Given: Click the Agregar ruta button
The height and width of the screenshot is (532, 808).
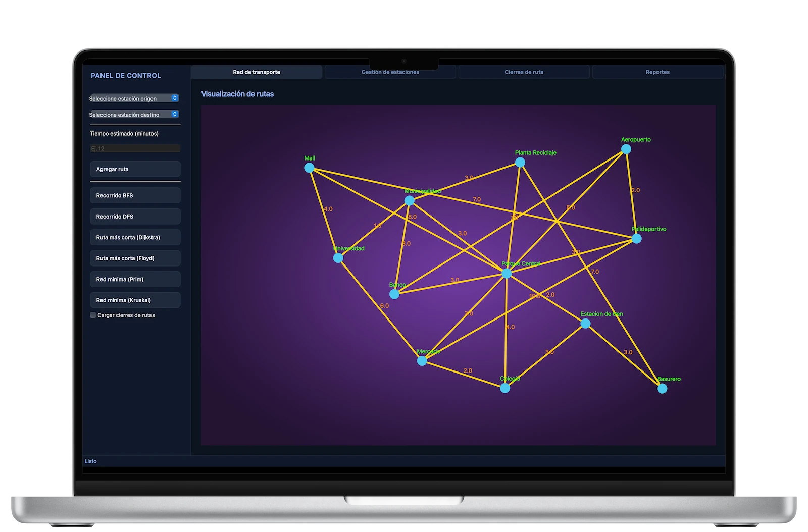Looking at the screenshot, I should pyautogui.click(x=135, y=169).
